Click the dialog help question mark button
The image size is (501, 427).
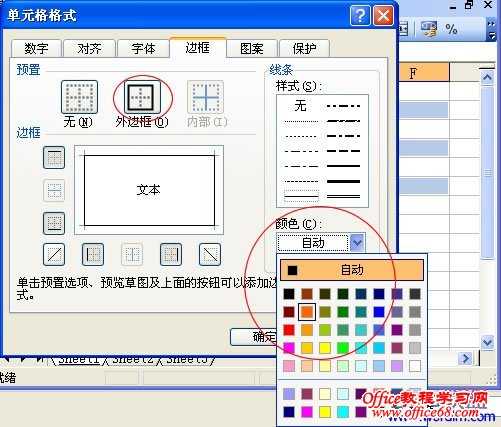[360, 16]
